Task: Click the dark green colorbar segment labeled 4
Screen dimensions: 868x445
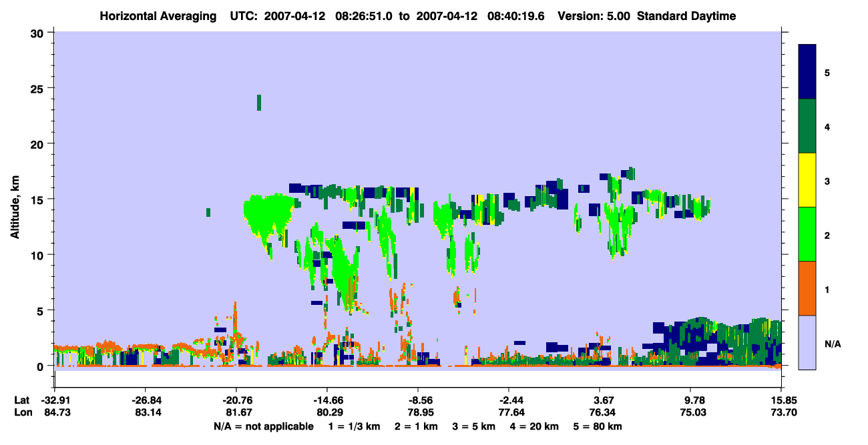Action: click(x=807, y=126)
